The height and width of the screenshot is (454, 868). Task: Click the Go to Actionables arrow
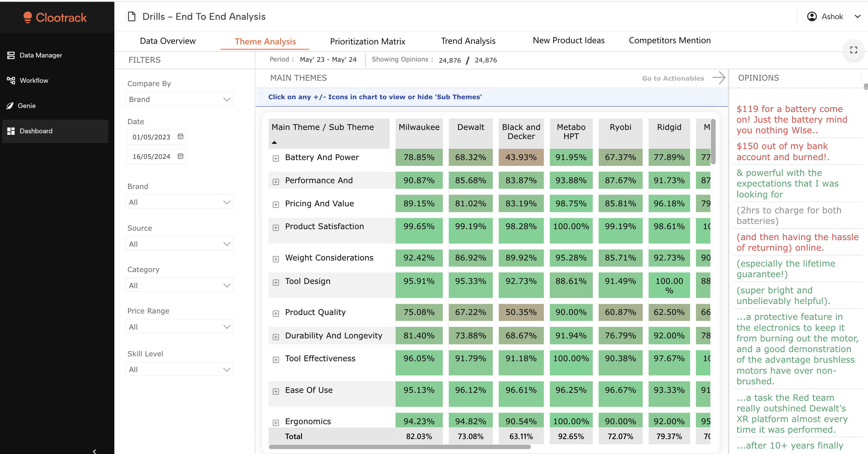[719, 78]
